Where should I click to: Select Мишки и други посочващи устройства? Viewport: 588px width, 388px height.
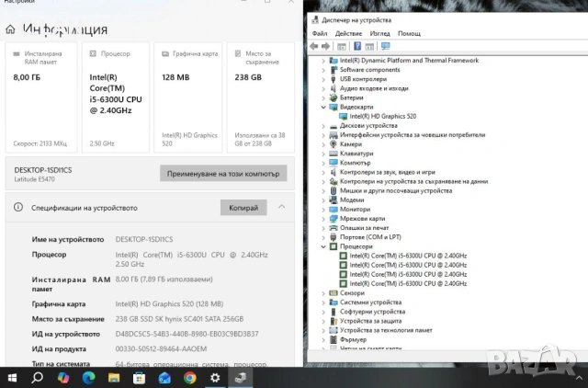tap(396, 190)
